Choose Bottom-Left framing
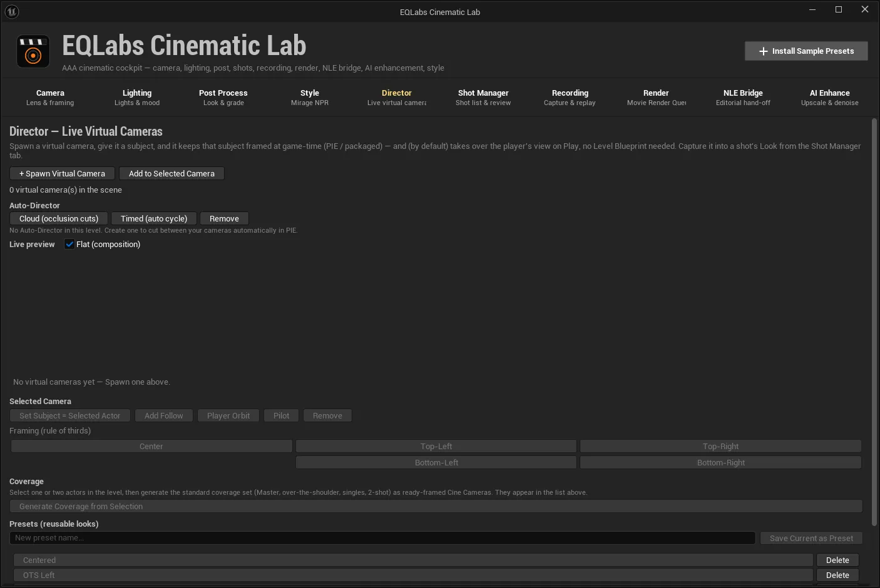The width and height of the screenshot is (880, 588). [x=436, y=462]
